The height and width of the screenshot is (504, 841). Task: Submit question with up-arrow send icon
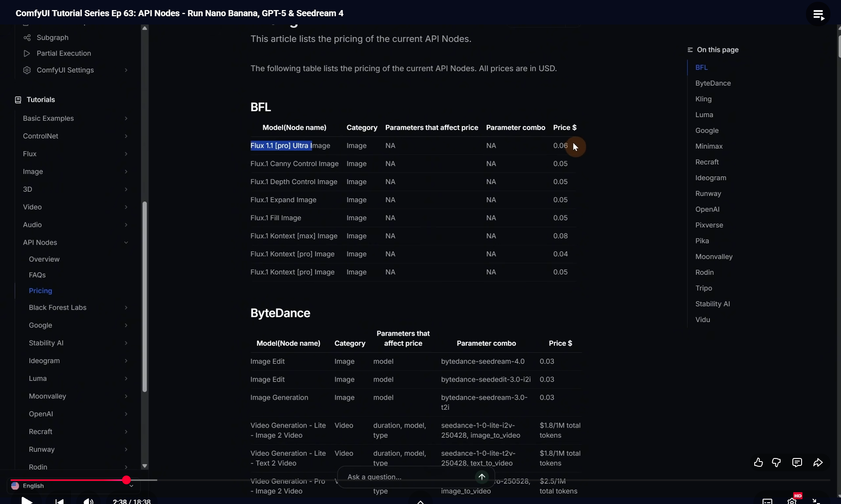481,477
